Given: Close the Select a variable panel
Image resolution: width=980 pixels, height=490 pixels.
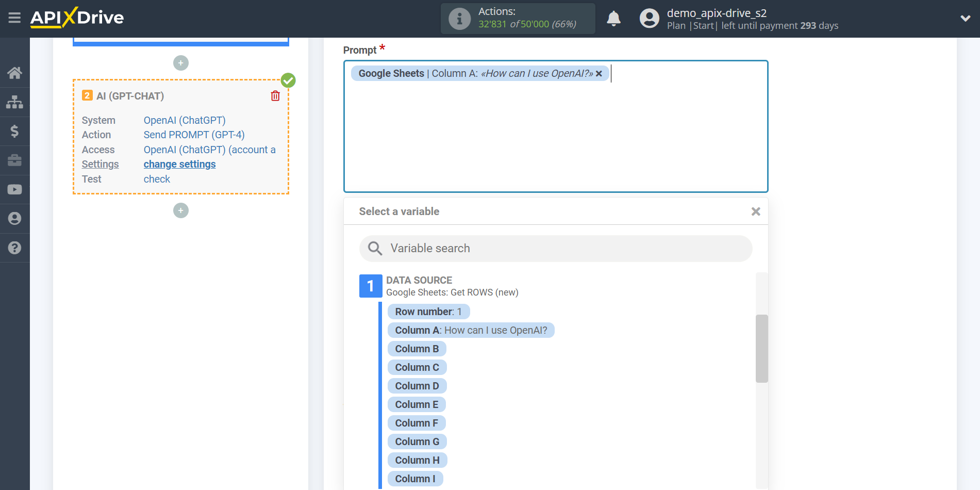Looking at the screenshot, I should [x=756, y=211].
